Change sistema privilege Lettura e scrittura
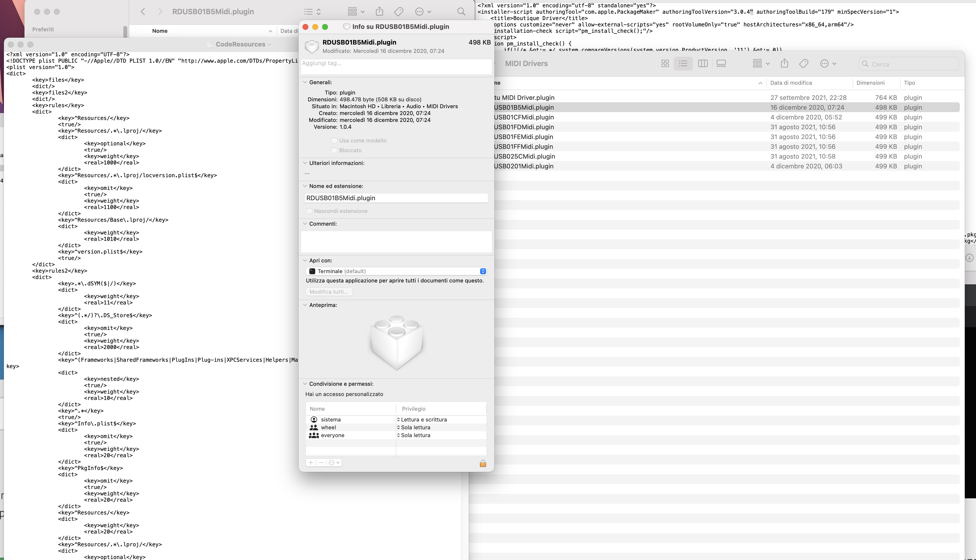This screenshot has width=976, height=560. point(422,420)
